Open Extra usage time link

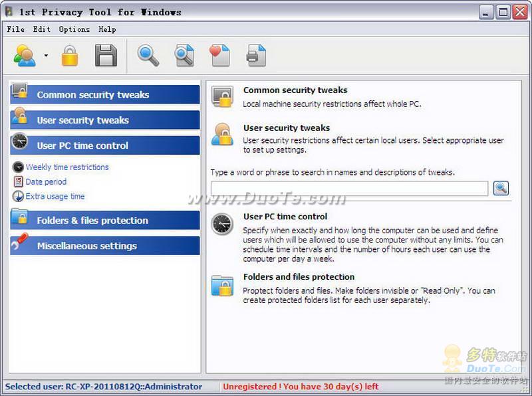(55, 196)
